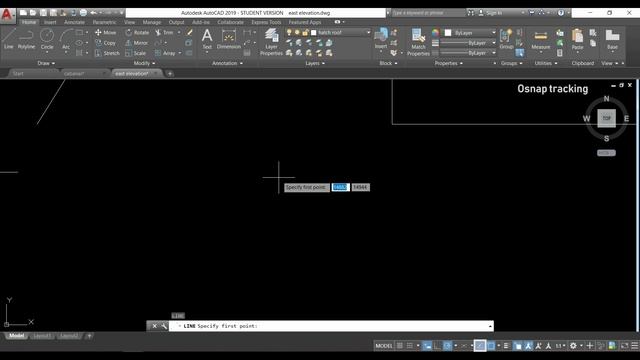Choose the Move command

pyautogui.click(x=105, y=32)
